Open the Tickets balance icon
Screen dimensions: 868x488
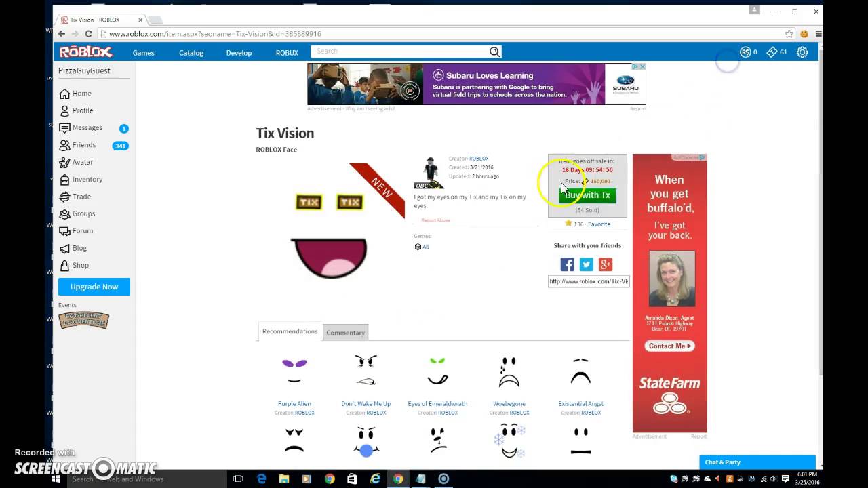[772, 52]
